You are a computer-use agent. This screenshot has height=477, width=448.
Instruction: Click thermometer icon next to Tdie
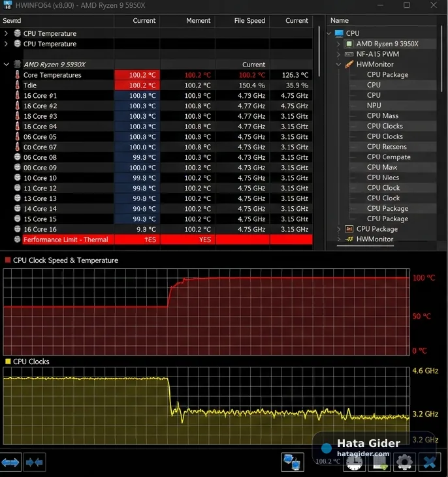tap(18, 85)
